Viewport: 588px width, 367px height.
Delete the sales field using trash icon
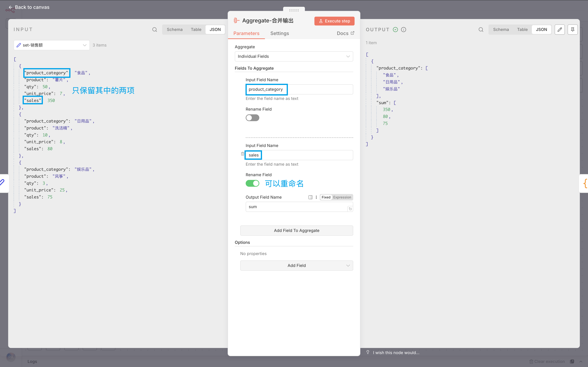click(242, 154)
